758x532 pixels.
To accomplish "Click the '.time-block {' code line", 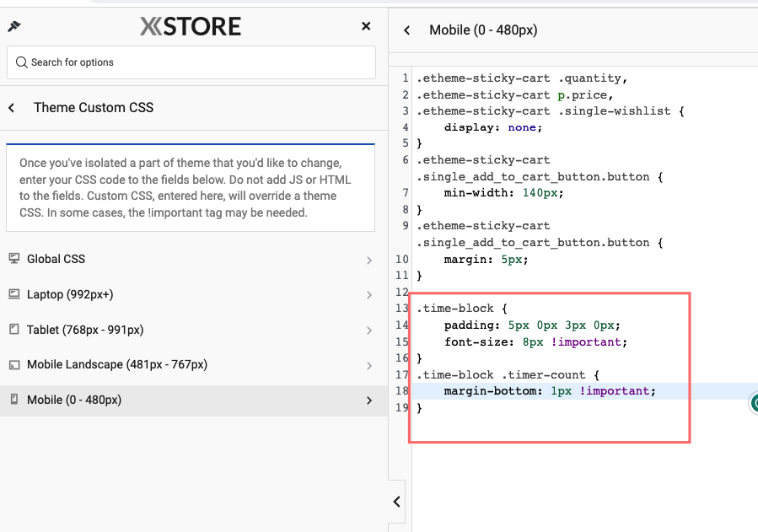I will pos(462,309).
